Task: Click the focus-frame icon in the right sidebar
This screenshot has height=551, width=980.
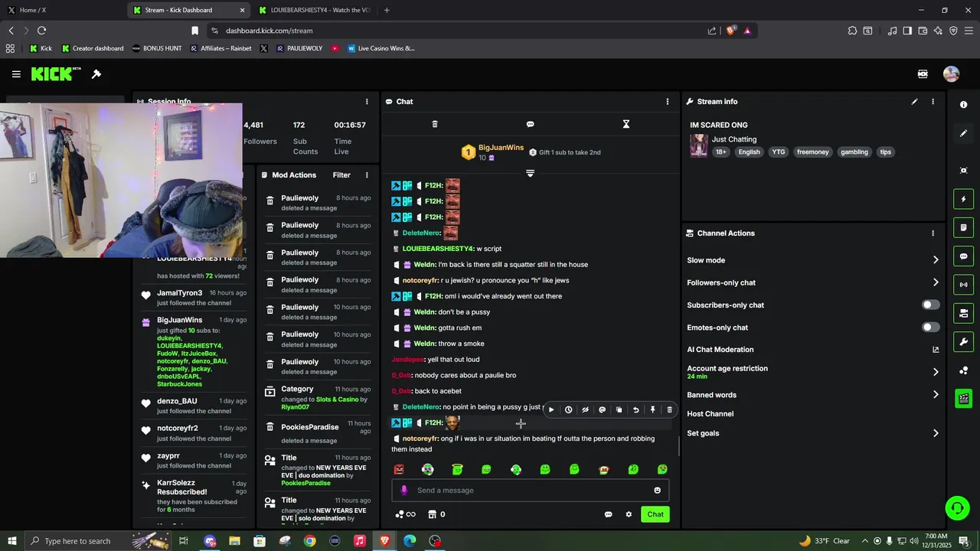Action: (x=963, y=170)
